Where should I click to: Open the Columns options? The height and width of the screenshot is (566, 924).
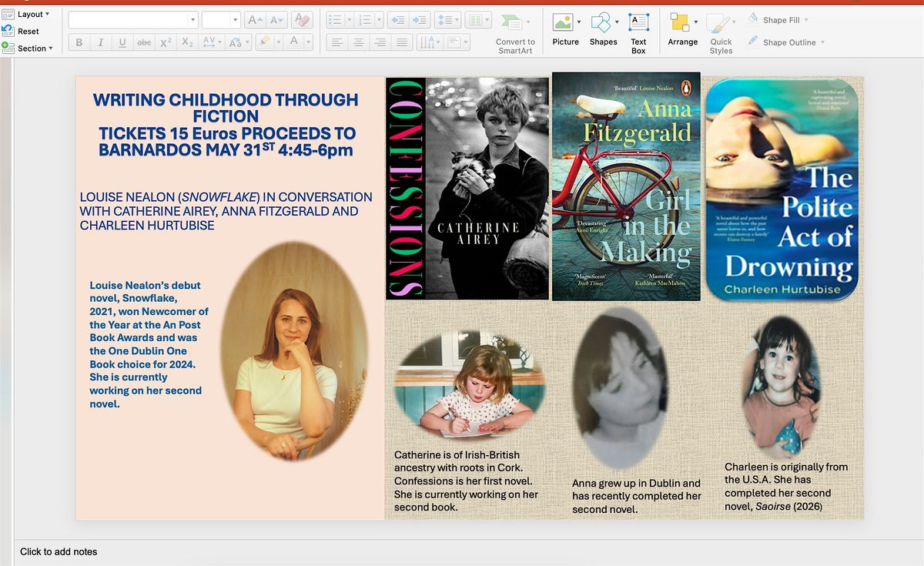478,20
